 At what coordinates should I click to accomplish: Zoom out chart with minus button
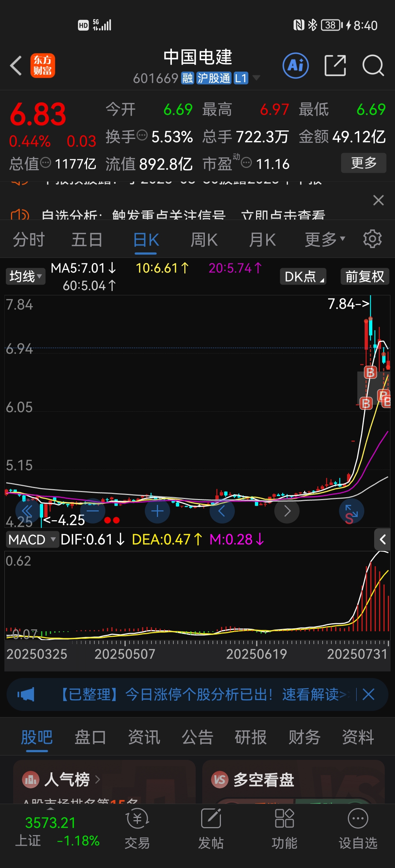point(93,511)
